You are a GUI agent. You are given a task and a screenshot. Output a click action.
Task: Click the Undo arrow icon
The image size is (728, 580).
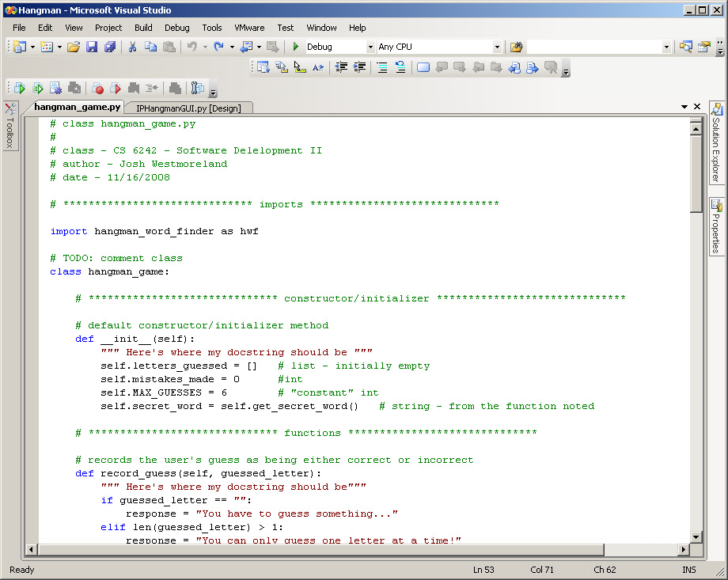tap(191, 47)
